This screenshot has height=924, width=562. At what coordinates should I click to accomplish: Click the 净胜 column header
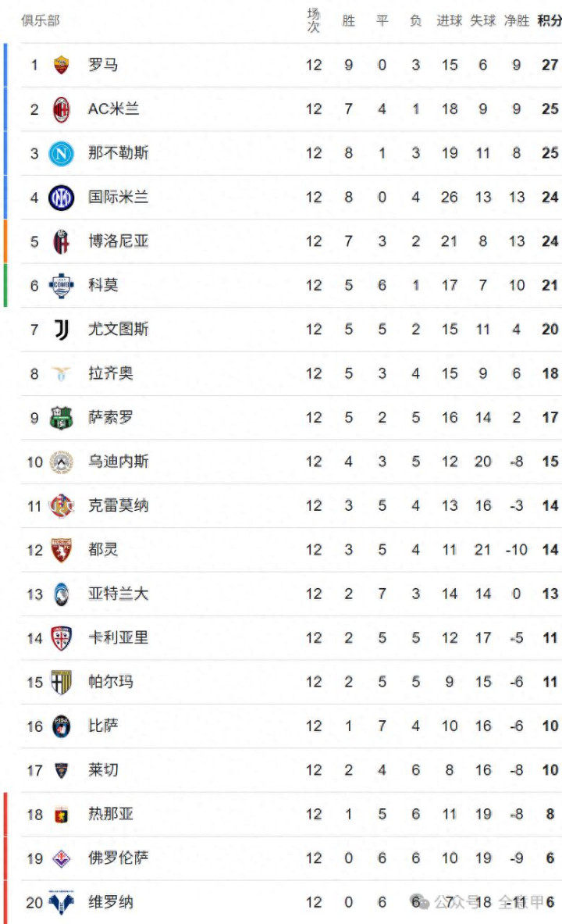(516, 21)
